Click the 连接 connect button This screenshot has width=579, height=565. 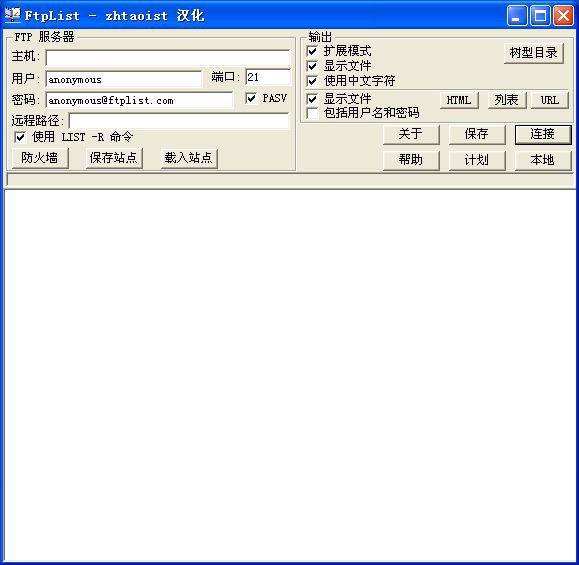[543, 134]
